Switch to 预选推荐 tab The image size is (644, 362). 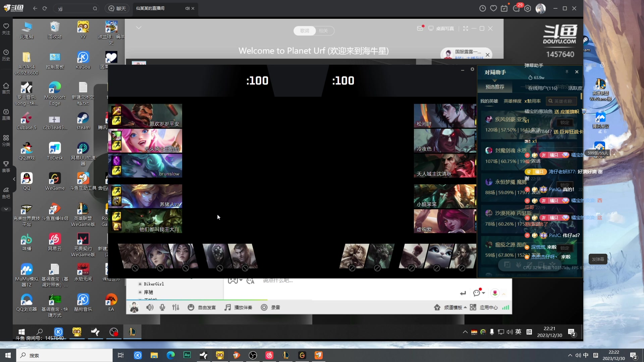pyautogui.click(x=495, y=87)
